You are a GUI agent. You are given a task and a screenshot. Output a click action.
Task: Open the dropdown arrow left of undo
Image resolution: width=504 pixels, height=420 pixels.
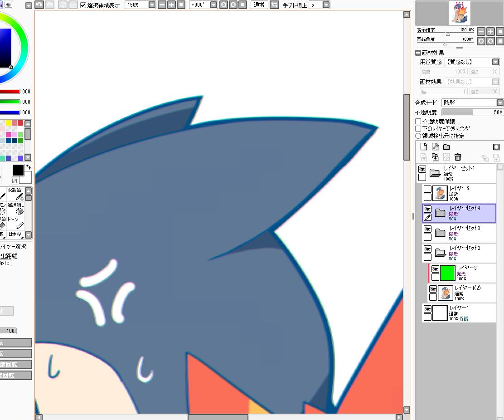coord(29,5)
